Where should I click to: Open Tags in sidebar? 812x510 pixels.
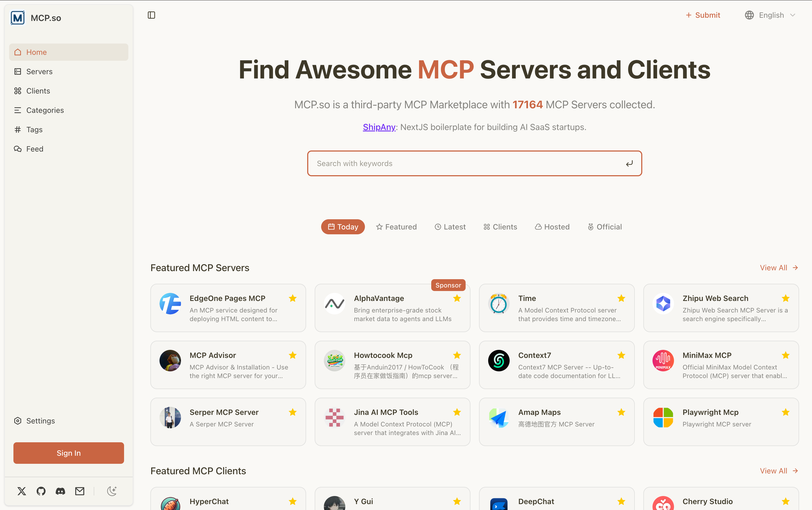pyautogui.click(x=69, y=130)
